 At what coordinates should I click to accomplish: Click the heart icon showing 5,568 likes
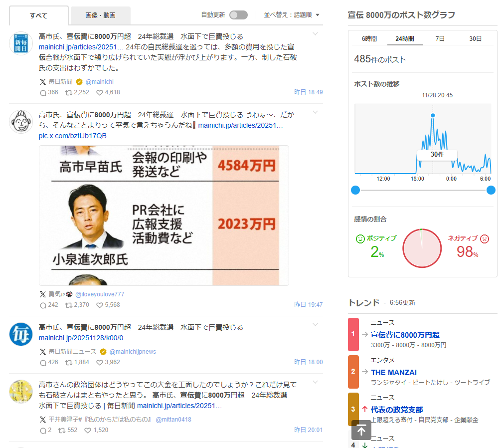(x=99, y=305)
